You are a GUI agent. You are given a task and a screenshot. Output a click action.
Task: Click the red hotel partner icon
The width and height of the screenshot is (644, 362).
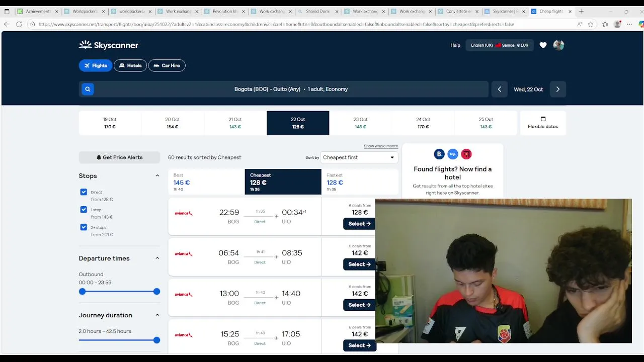point(466,154)
